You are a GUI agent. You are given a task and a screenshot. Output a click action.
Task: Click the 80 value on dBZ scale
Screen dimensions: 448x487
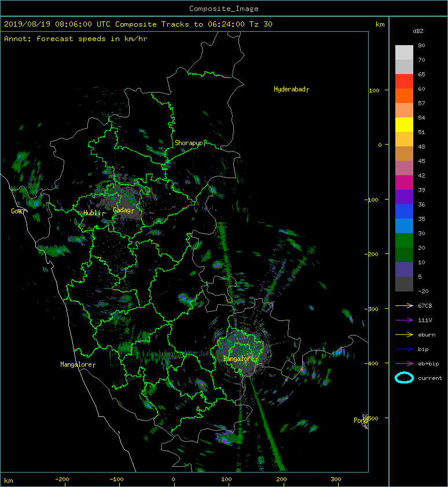(421, 45)
